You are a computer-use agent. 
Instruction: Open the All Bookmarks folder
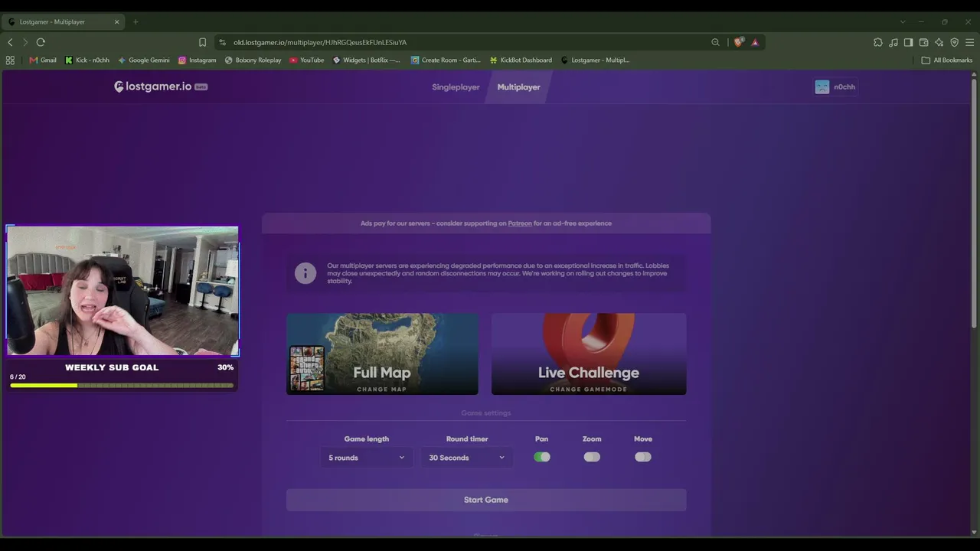pyautogui.click(x=947, y=60)
